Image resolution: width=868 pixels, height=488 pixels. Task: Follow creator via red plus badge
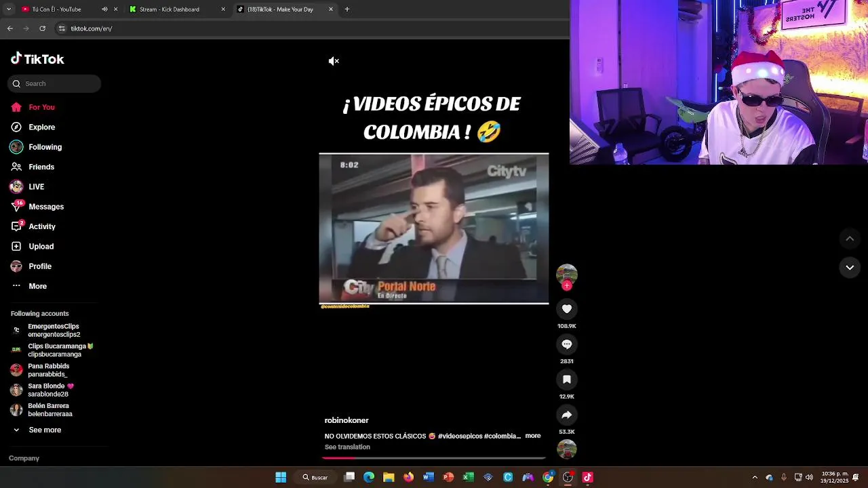(567, 285)
